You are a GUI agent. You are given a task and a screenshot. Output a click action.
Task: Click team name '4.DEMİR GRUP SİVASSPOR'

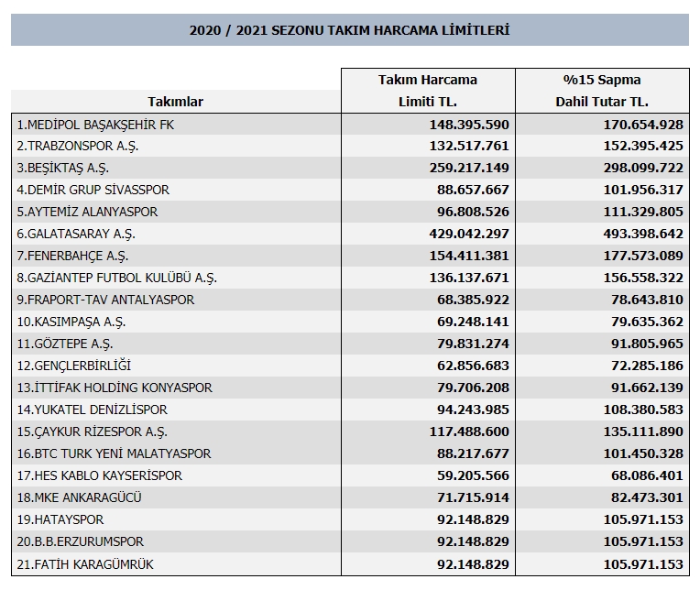[93, 190]
